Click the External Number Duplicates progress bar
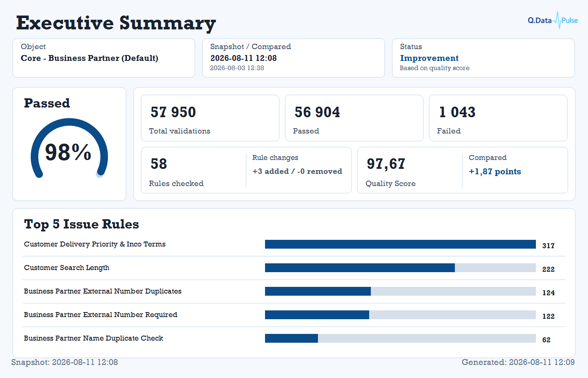 [400, 291]
